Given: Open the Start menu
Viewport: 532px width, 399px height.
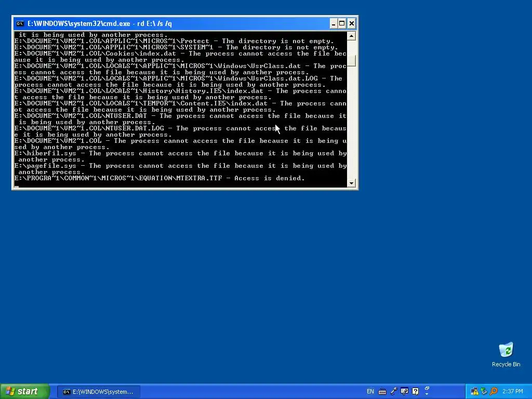Looking at the screenshot, I should (25, 392).
